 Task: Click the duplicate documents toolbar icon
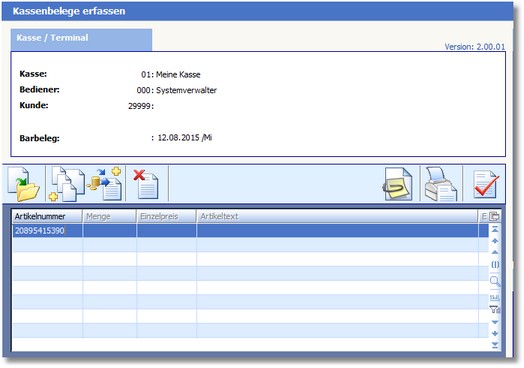[67, 185]
